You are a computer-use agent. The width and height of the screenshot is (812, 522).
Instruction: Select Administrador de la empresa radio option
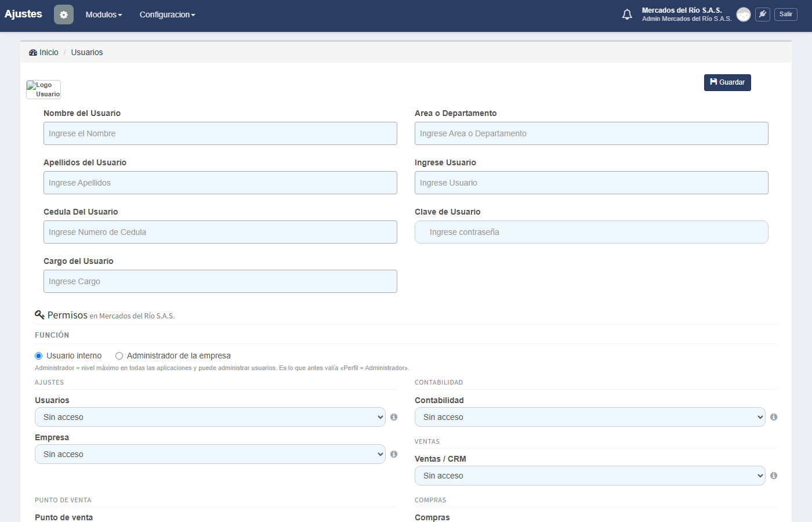coord(119,356)
